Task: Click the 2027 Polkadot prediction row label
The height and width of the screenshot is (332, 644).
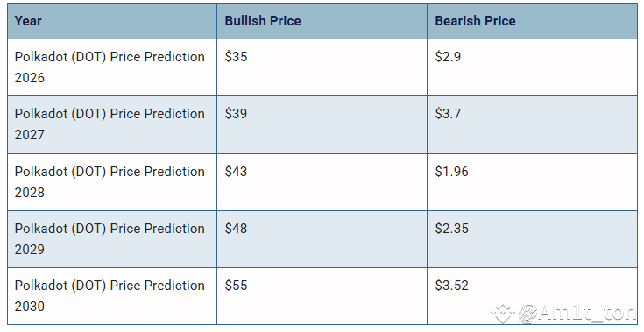Action: pos(110,124)
